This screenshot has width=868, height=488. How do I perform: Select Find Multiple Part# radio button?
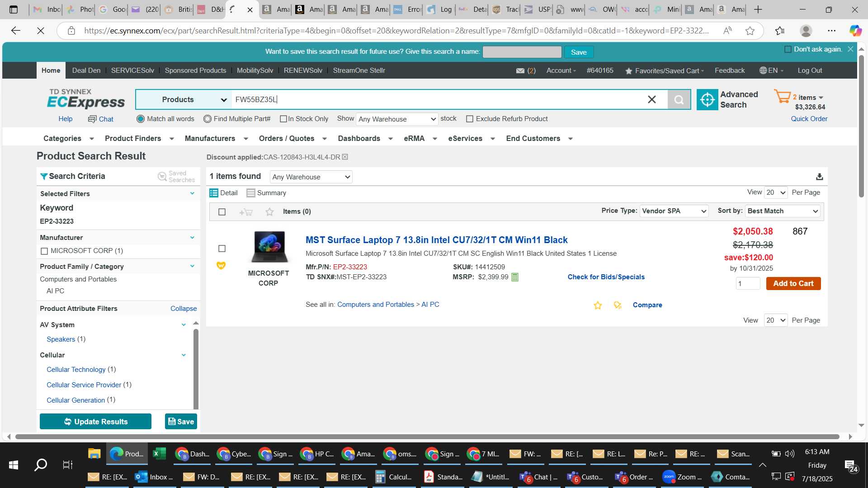(x=208, y=119)
